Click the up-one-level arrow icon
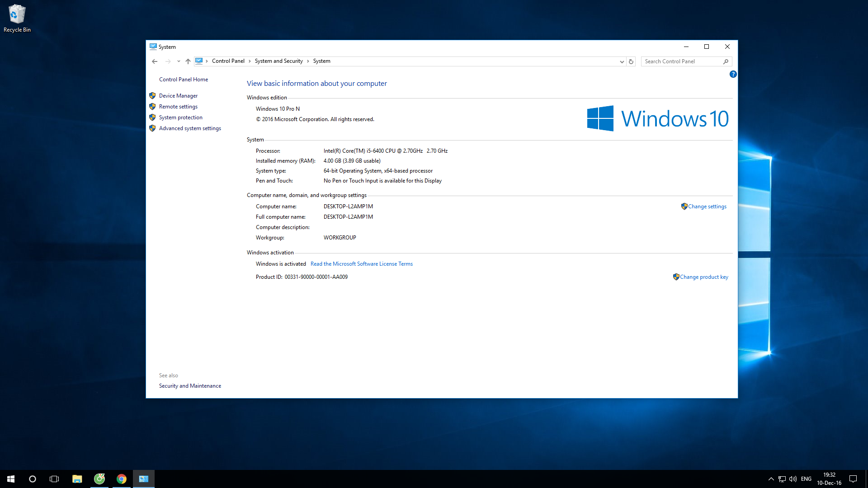This screenshot has width=868, height=488. click(188, 61)
